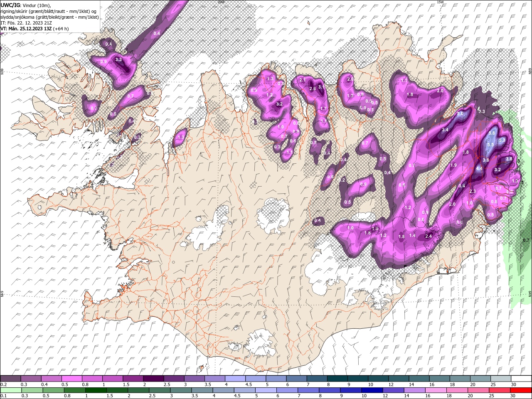Viewport: 532px width, 399px height.
Task: Click the 2.3 snowfall value in the east
Action: 472,191
